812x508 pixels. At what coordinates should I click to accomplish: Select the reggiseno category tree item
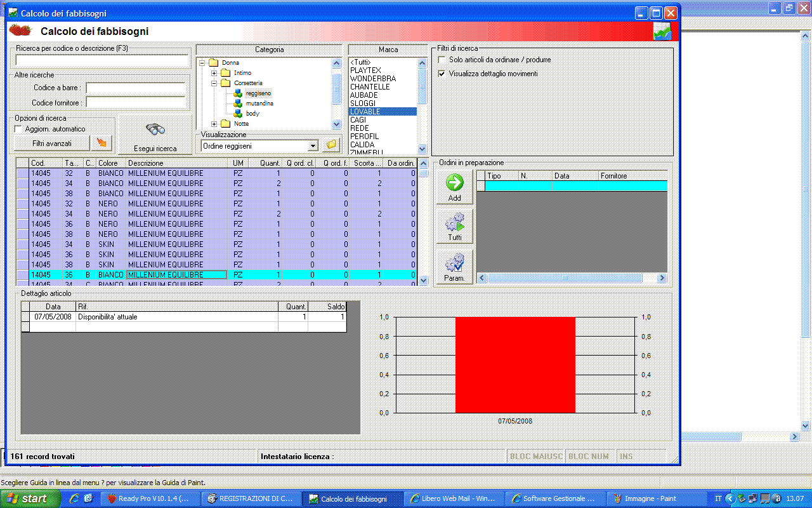[258, 93]
